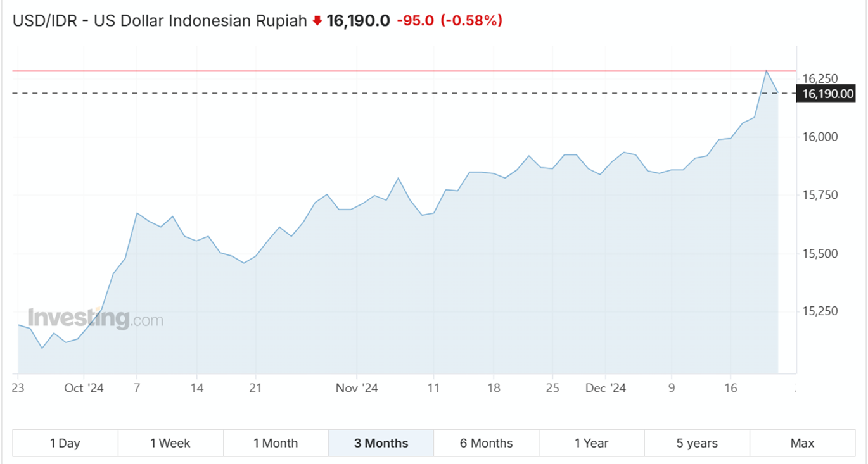The image size is (868, 464).
Task: Click the 16,000 price axis label
Action: pos(820,137)
